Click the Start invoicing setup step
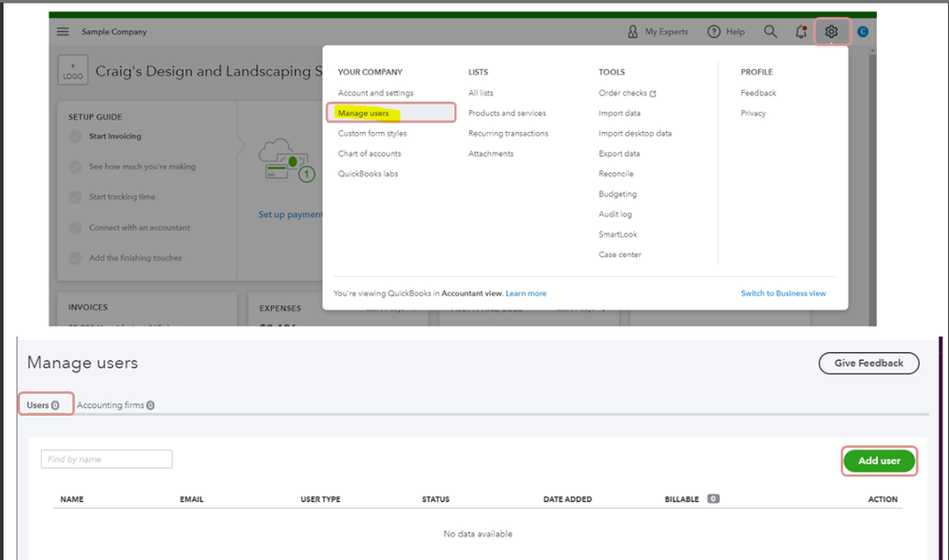 (115, 137)
